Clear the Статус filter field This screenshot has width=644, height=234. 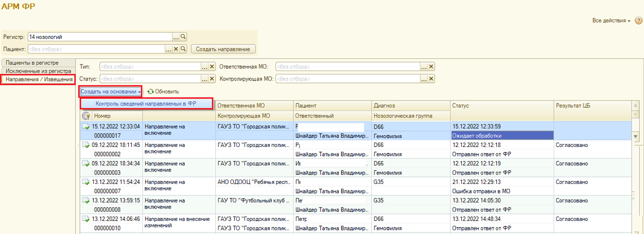(212, 78)
